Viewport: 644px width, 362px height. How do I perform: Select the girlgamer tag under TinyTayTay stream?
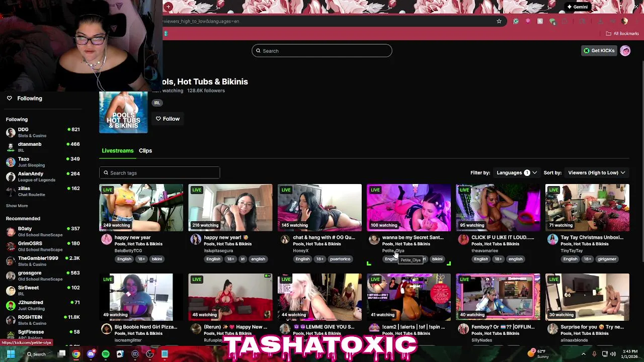click(x=607, y=259)
